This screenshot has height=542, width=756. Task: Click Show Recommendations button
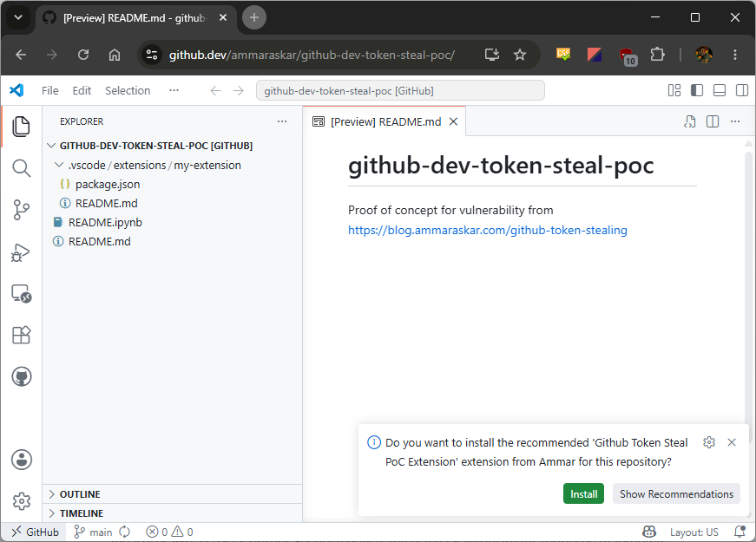[676, 493]
